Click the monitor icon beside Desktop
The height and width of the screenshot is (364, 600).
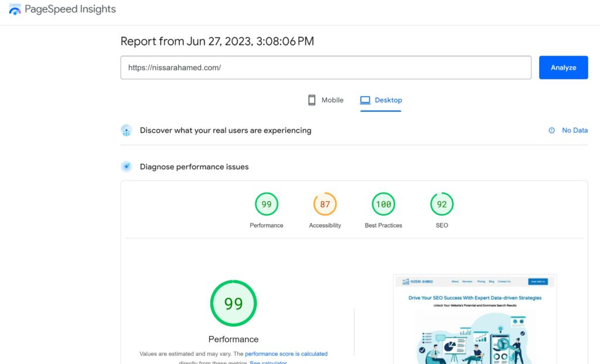(363, 99)
